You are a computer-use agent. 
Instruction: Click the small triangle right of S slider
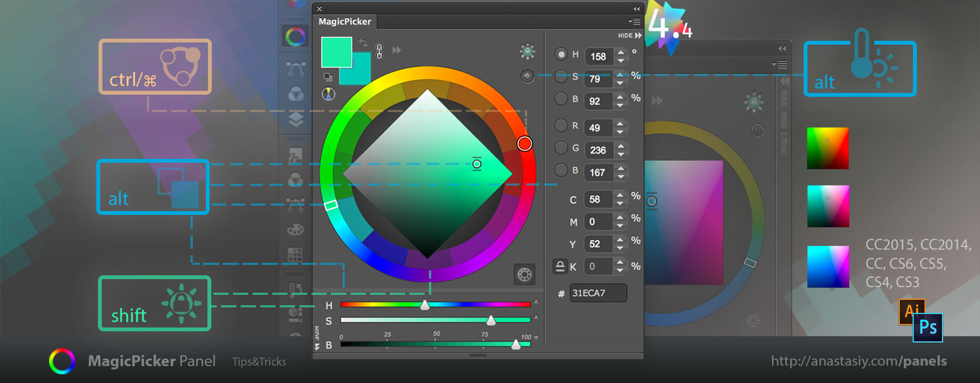click(x=536, y=316)
